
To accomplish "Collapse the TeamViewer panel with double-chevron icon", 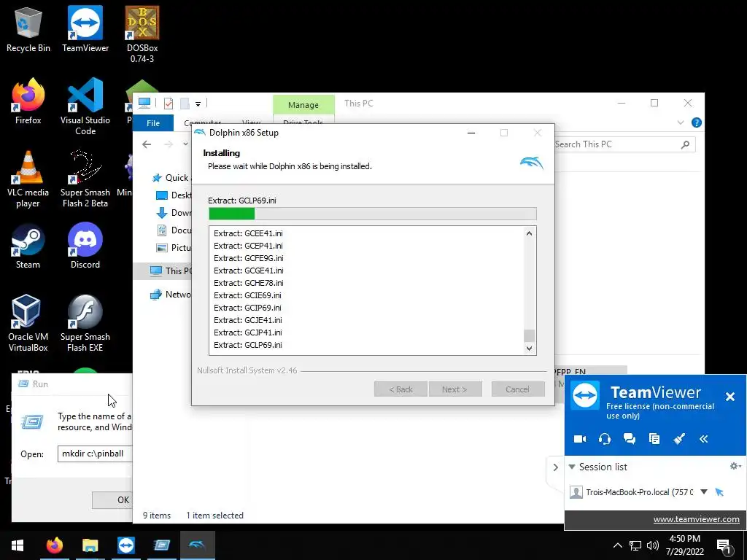I will 704,439.
